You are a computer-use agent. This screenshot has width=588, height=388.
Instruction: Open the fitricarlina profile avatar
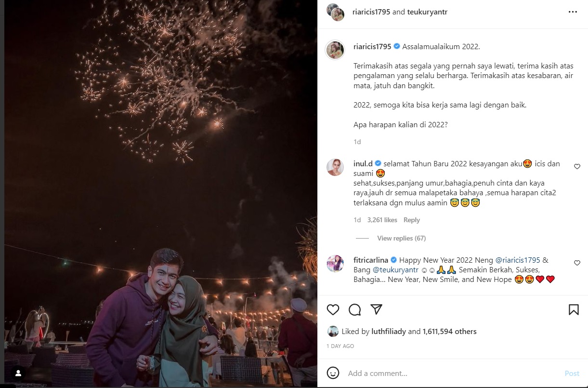pyautogui.click(x=335, y=264)
